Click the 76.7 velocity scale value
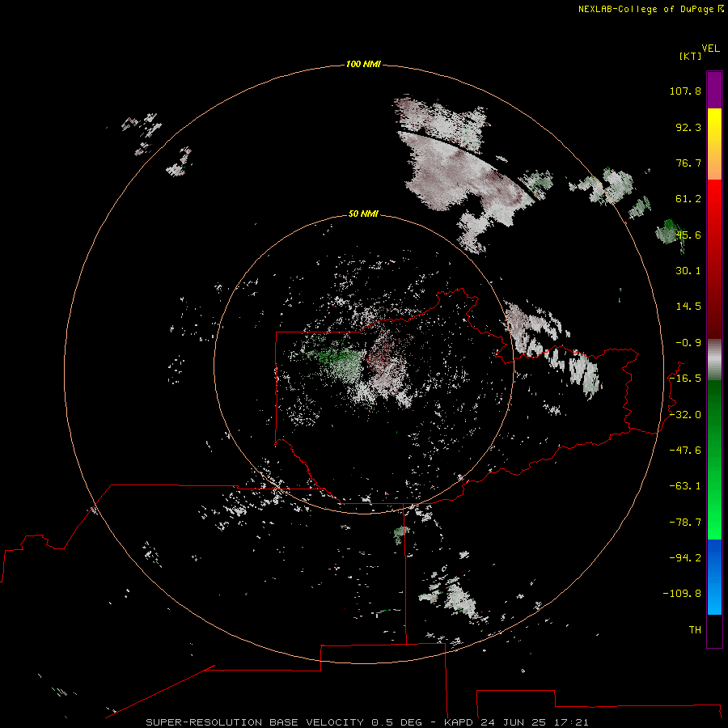728x728 pixels. click(x=688, y=163)
